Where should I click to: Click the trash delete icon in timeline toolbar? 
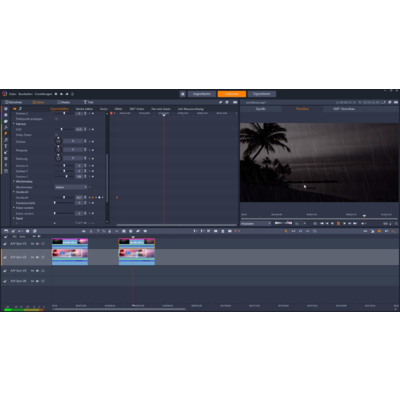[223, 231]
